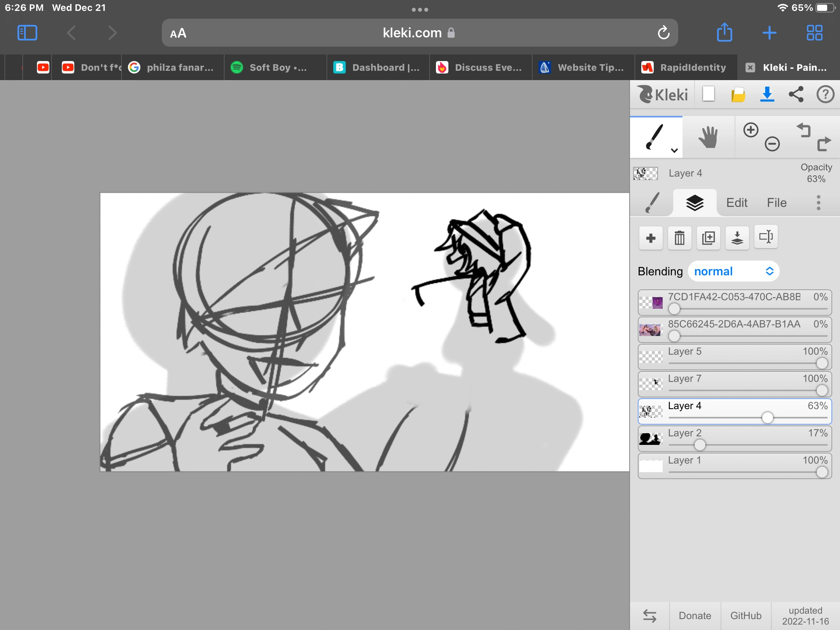Select the Hand pan tool
The width and height of the screenshot is (840, 630).
point(709,136)
